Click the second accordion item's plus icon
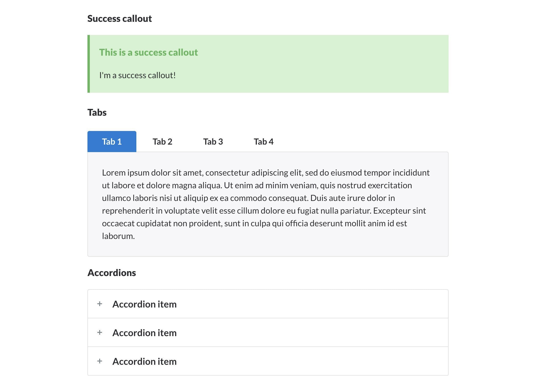536x392 pixels. point(99,332)
